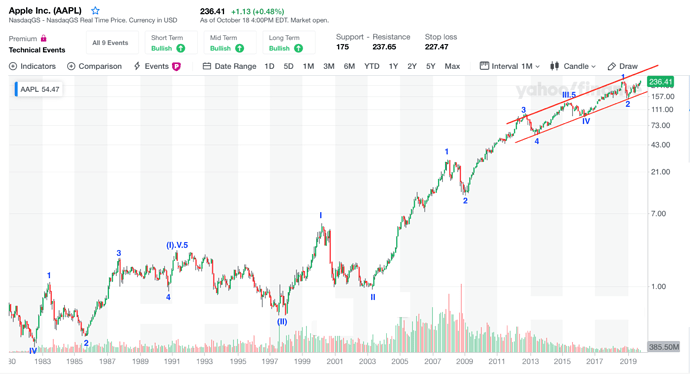Click the Stop loss value 227.47
This screenshot has height=374, width=690.
click(x=437, y=47)
